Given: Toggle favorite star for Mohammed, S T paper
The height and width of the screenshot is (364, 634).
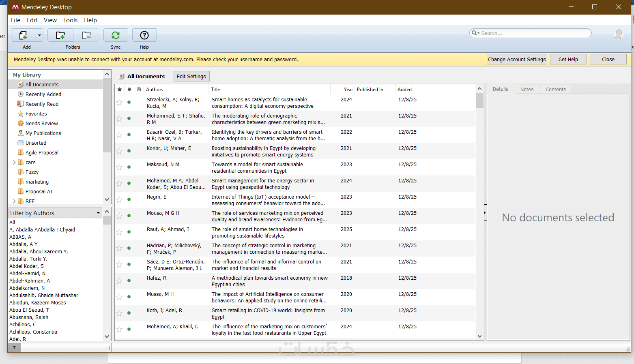Looking at the screenshot, I should [x=119, y=119].
